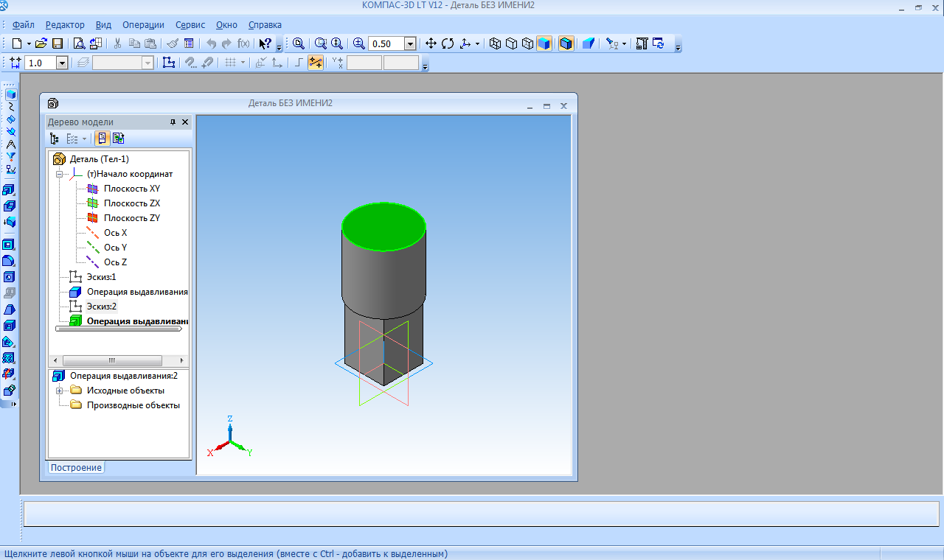Open the Файл menu

[x=24, y=24]
